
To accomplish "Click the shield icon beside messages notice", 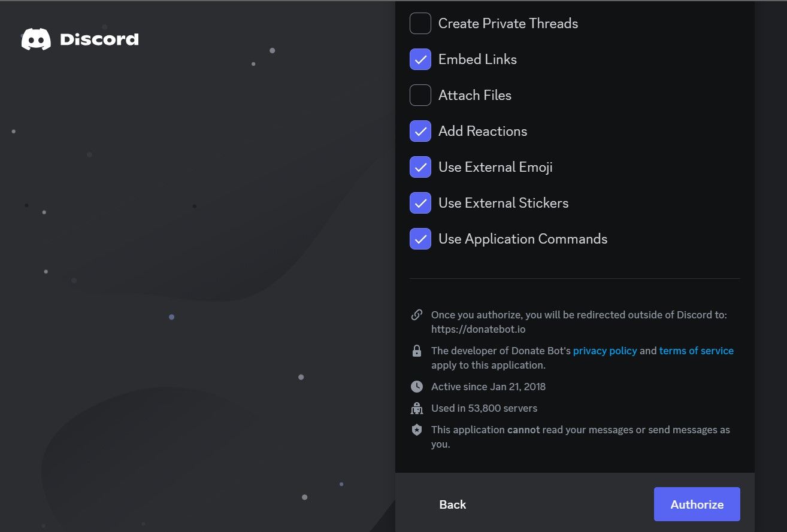I will click(417, 430).
